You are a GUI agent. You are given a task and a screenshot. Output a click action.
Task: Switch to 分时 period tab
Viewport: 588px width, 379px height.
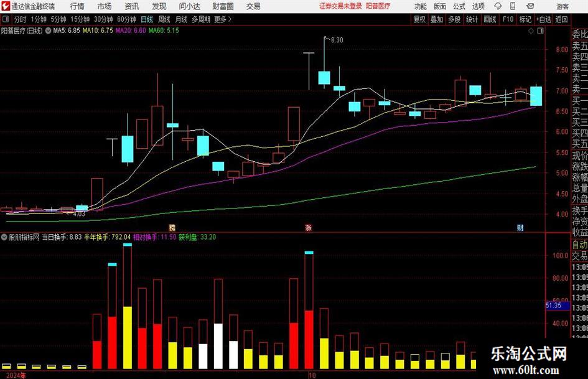tap(20, 19)
